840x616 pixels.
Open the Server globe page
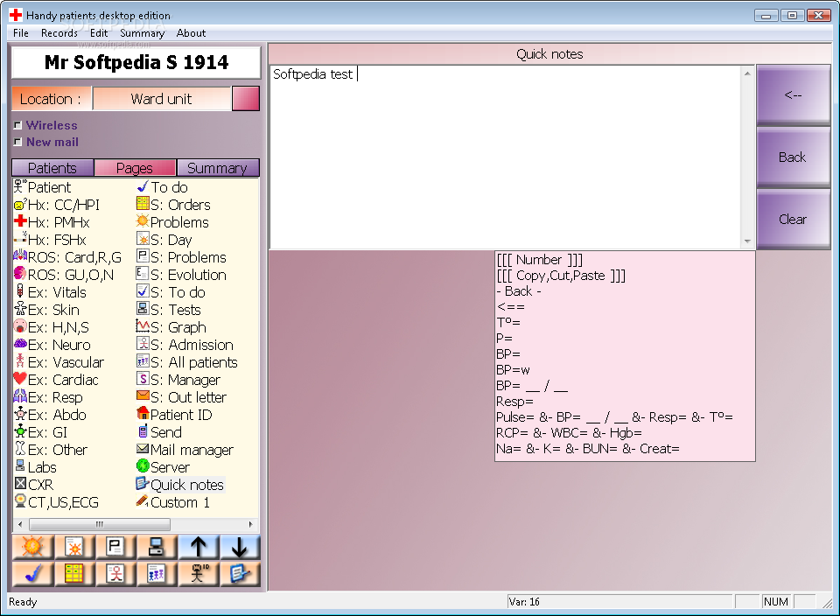point(164,467)
